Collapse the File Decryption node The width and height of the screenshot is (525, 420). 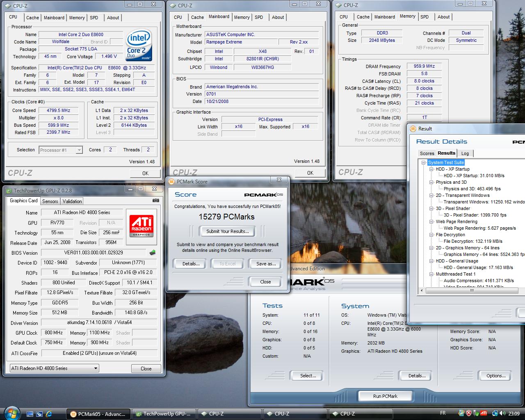[431, 235]
